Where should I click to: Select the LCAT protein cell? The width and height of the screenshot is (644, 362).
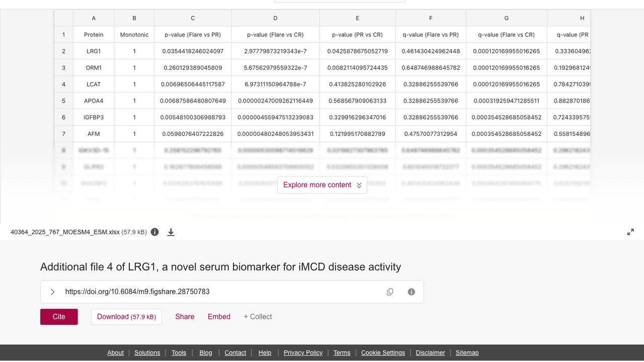[94, 84]
